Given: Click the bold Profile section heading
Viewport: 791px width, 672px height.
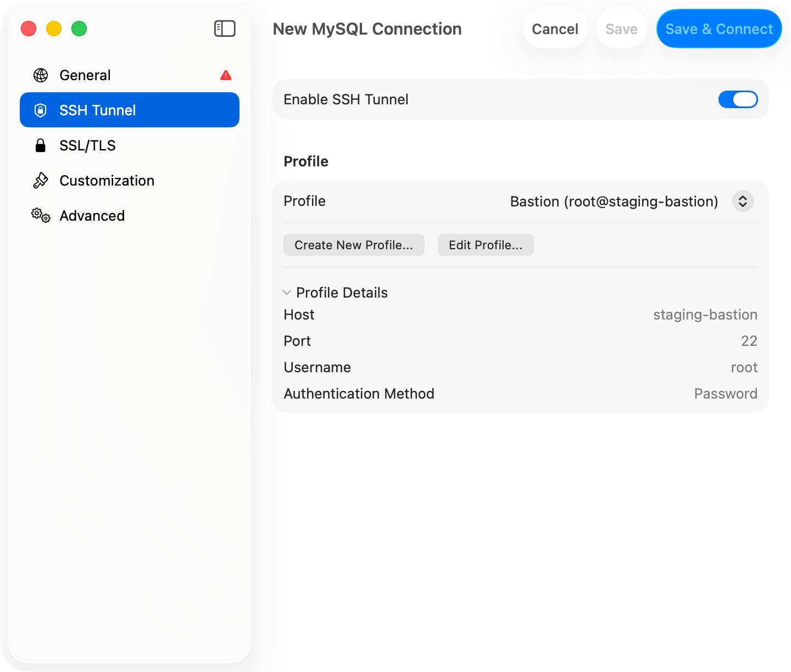Looking at the screenshot, I should [x=306, y=161].
